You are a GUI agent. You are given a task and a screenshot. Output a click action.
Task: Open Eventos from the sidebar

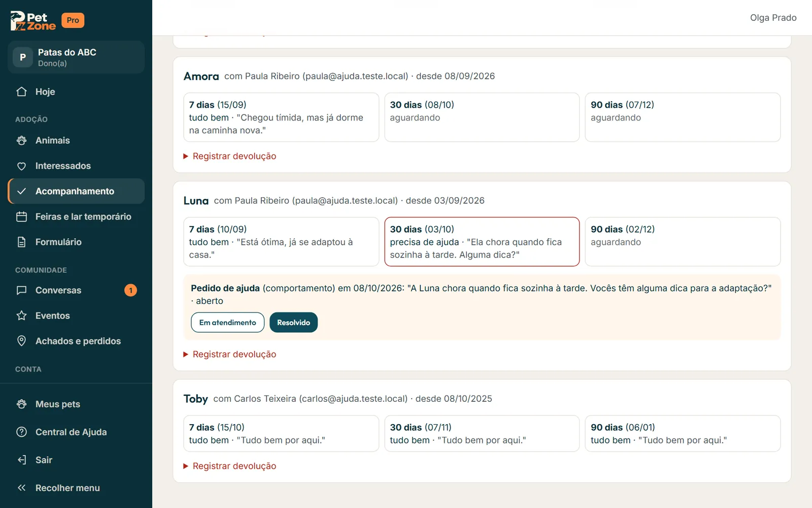click(x=76, y=316)
